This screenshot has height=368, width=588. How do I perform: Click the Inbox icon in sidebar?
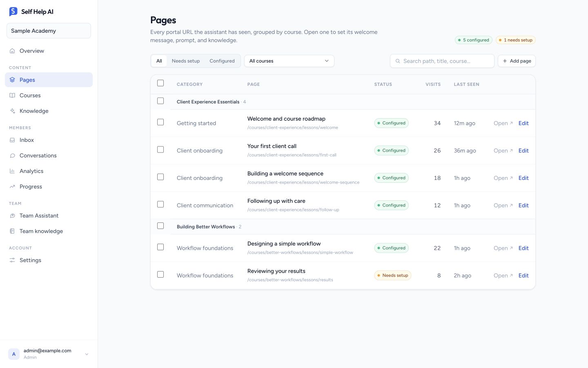coord(12,140)
